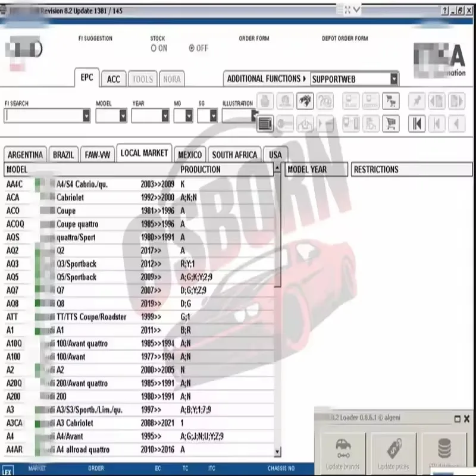
Task: Click ORDER FORM at the top
Action: coord(254,39)
